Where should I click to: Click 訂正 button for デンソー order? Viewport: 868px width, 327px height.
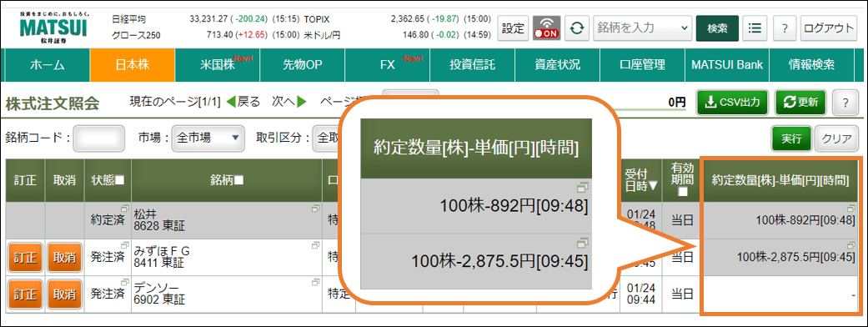coord(26,294)
